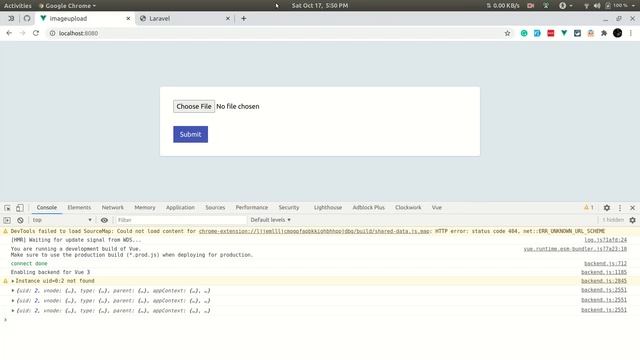Open the Memory tab
640x360 pixels.
pos(145,207)
